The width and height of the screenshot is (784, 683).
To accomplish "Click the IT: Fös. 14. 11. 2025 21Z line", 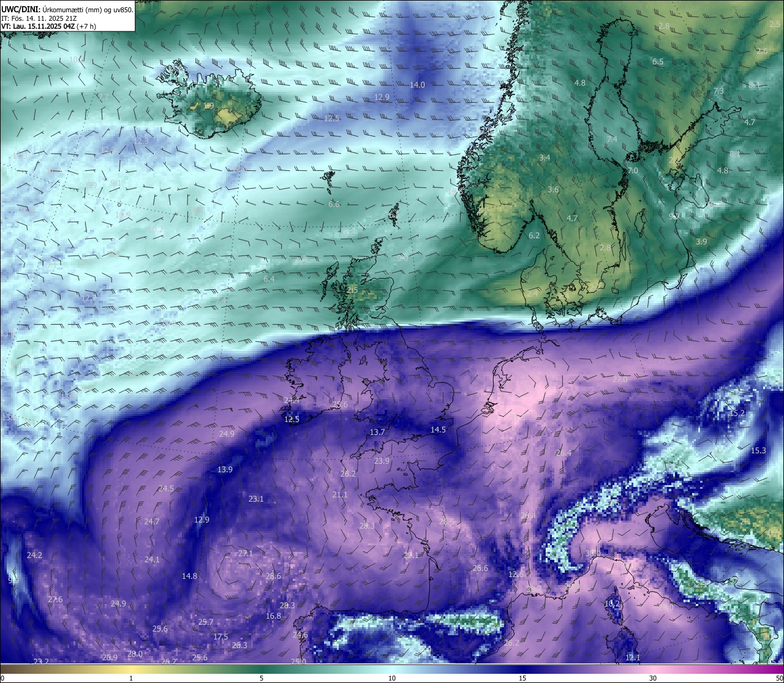I will click(39, 18).
